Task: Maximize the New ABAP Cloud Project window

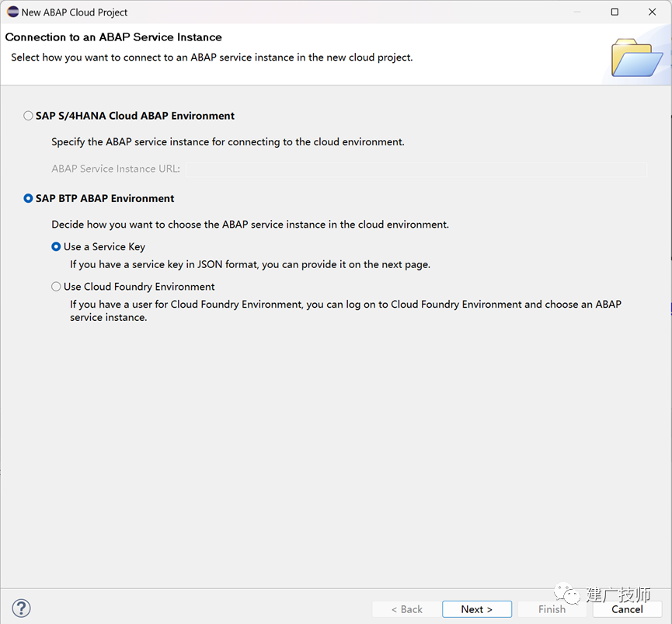Action: [x=615, y=12]
